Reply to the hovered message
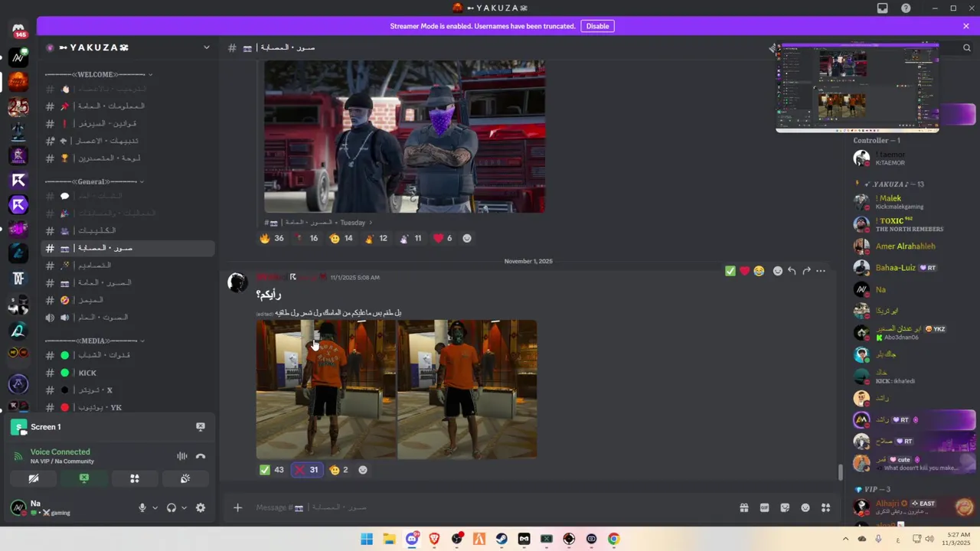This screenshot has width=980, height=551. pyautogui.click(x=792, y=271)
